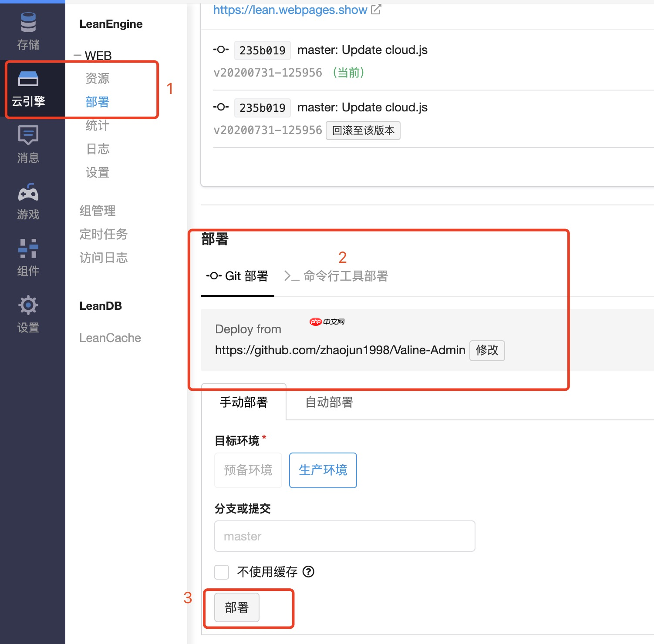Click the master branch input field
Screen dimensions: 654x644
tap(344, 536)
